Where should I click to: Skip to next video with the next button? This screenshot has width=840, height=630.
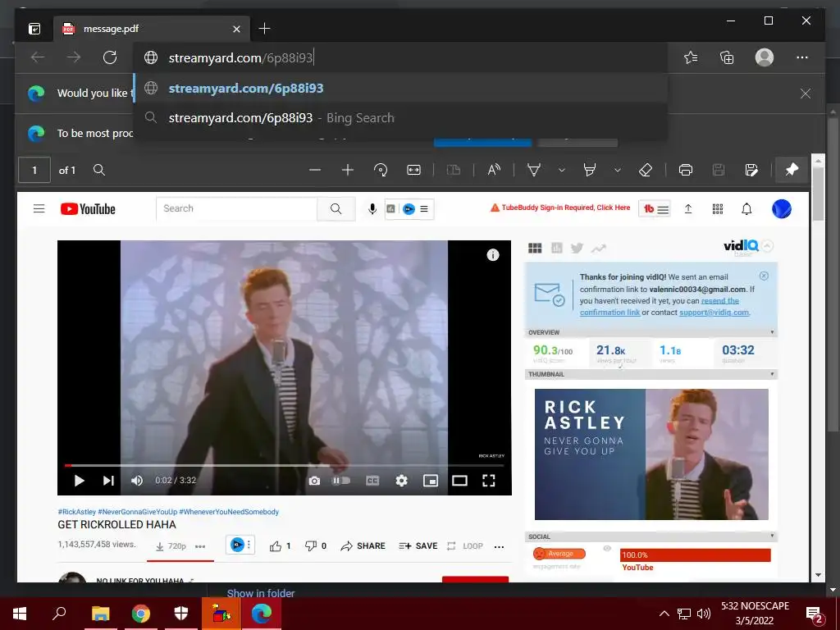coord(108,481)
